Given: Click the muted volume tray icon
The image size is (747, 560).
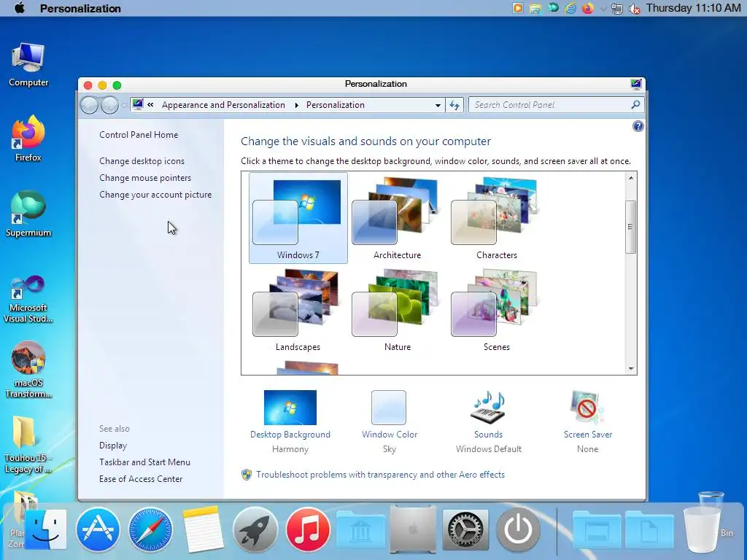Looking at the screenshot, I should click(635, 9).
